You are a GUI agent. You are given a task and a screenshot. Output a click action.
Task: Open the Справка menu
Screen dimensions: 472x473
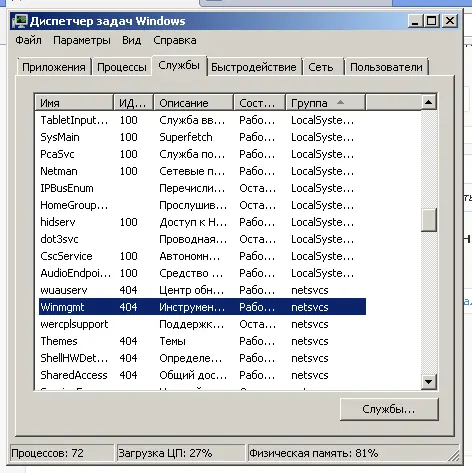click(x=175, y=40)
